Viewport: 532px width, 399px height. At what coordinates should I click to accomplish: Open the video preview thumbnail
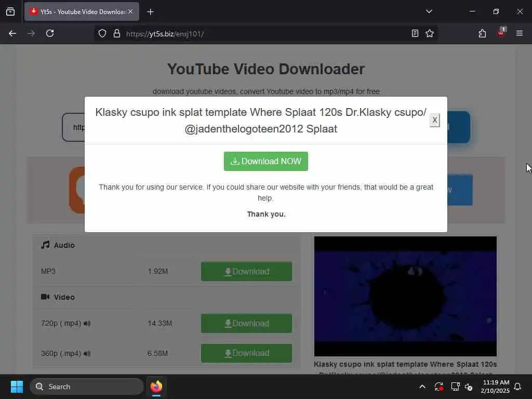coord(405,296)
